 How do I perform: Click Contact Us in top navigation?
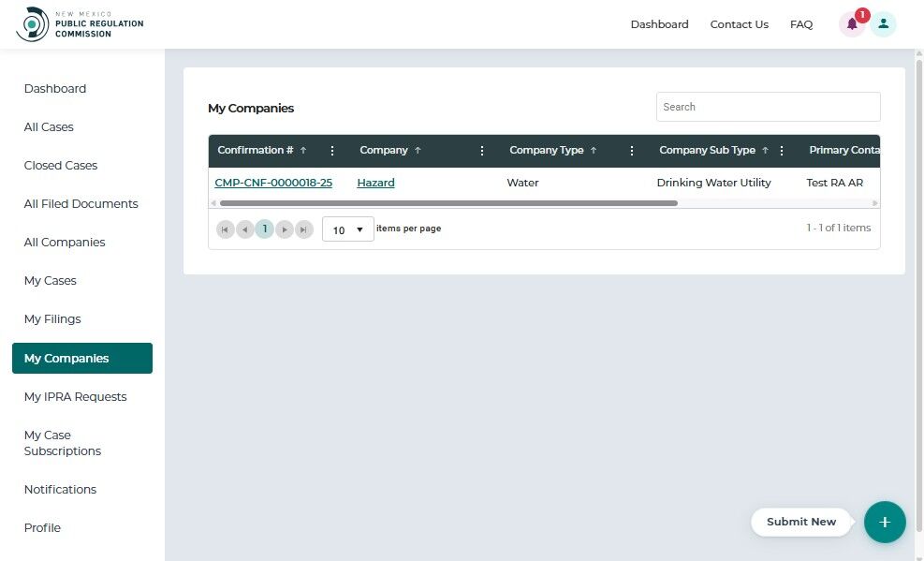pos(739,24)
